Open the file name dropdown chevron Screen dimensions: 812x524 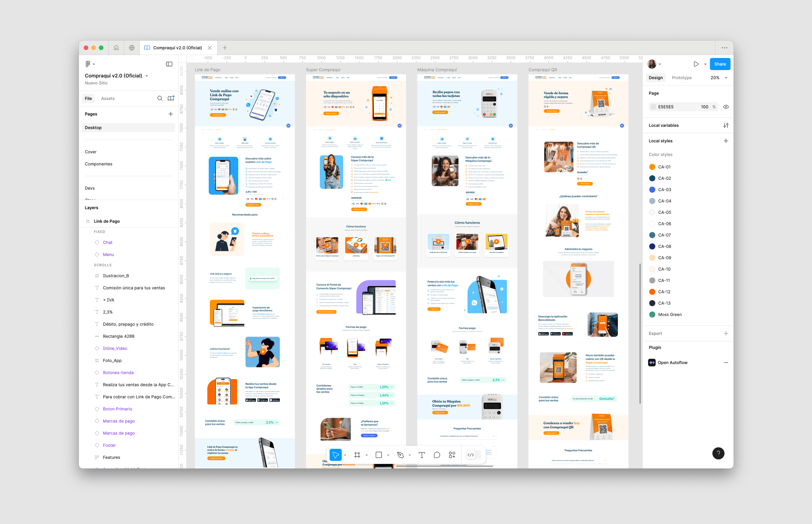pos(147,76)
